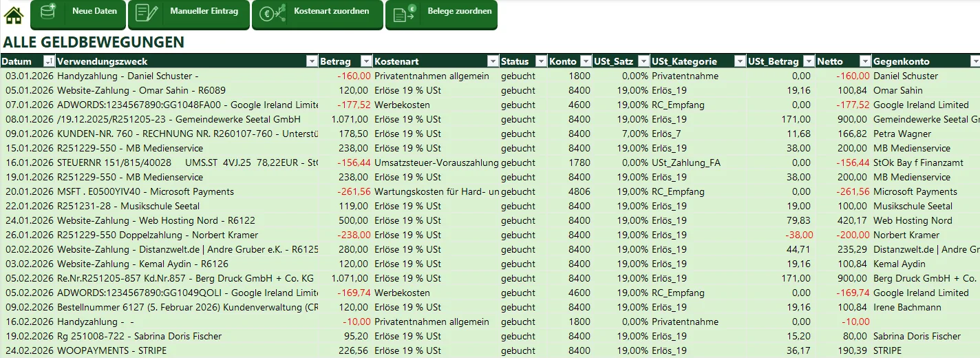This screenshot has width=980, height=358.
Task: Open the USt_Satz filter dropdown
Action: coord(643,61)
